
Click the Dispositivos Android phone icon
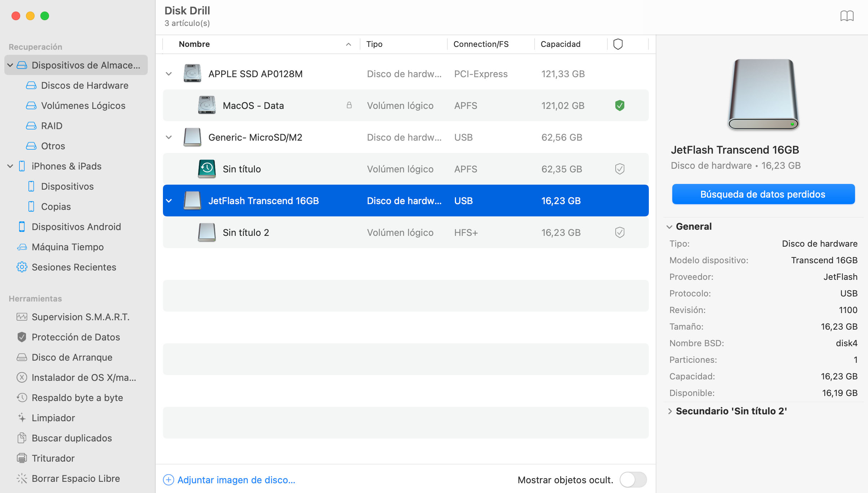(22, 227)
